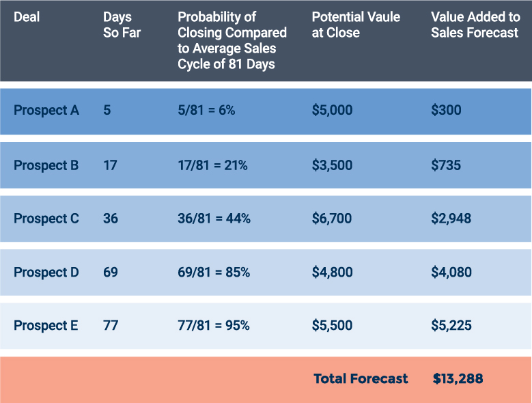532x403 pixels.
Task: Select the Prospect A row label
Action: point(46,110)
